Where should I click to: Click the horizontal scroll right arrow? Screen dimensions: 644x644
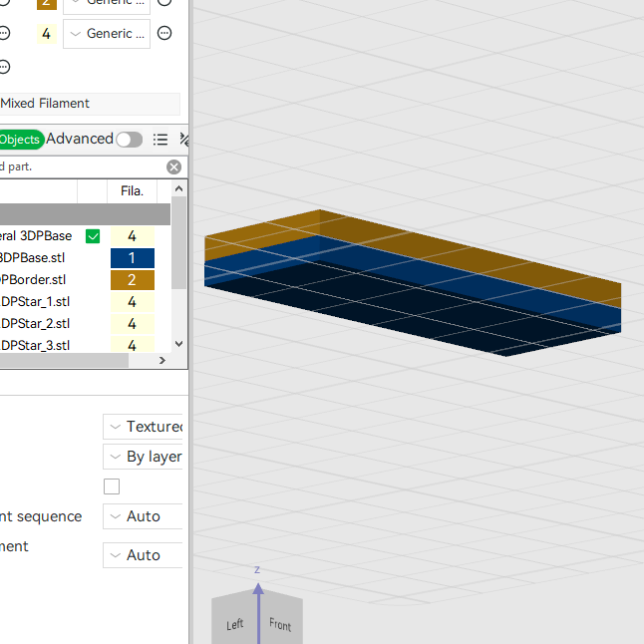coord(162,360)
